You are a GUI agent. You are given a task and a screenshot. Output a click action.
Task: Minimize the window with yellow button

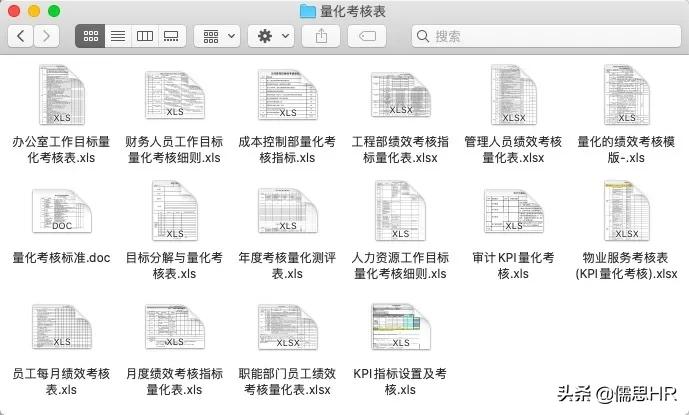(x=34, y=11)
